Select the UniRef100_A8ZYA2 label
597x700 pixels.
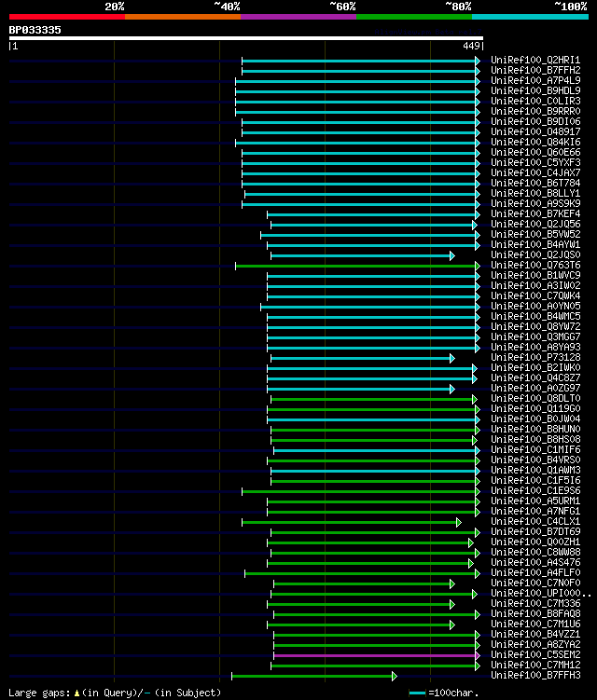tap(535, 645)
